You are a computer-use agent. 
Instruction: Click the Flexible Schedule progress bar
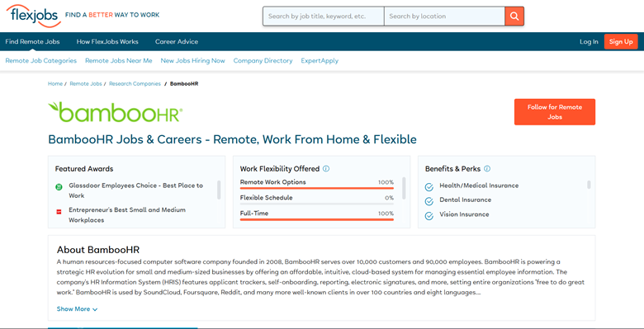(317, 204)
